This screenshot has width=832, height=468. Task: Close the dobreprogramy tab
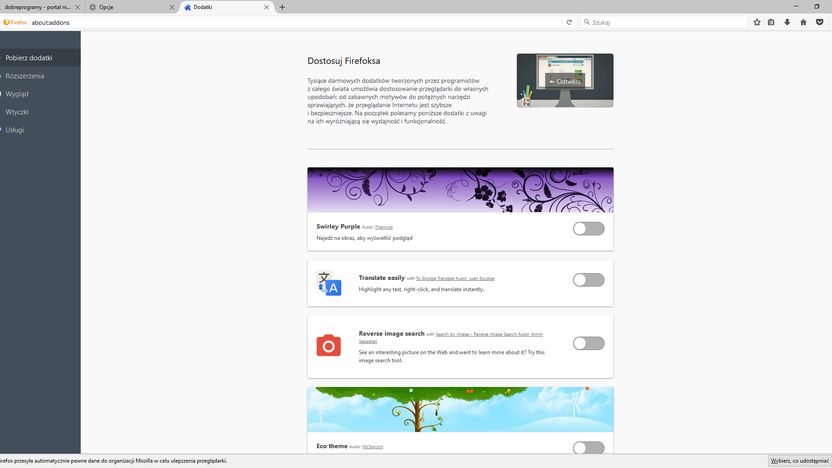77,7
